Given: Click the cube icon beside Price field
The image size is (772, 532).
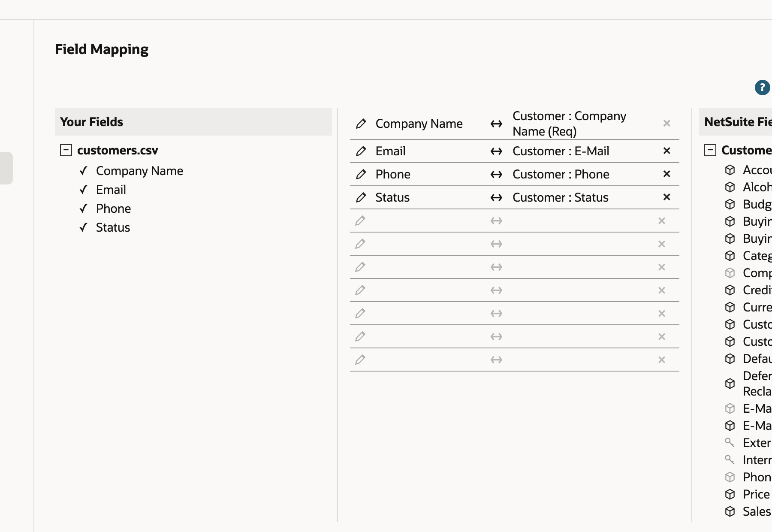Looking at the screenshot, I should click(x=730, y=494).
